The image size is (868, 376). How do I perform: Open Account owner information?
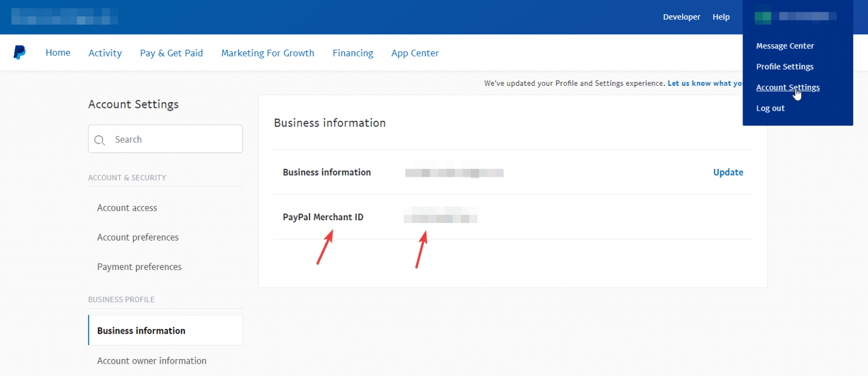tap(151, 360)
